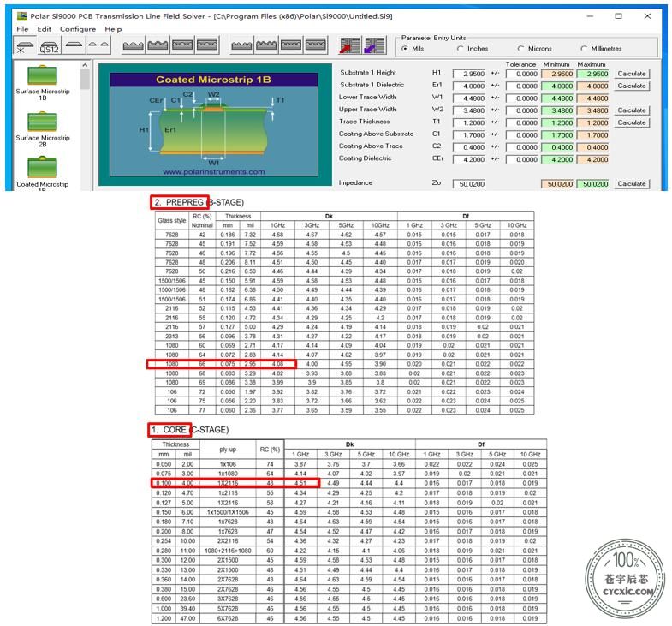The width and height of the screenshot is (672, 626).
Task: Calculate Trace Thickness T1
Action: (x=631, y=122)
